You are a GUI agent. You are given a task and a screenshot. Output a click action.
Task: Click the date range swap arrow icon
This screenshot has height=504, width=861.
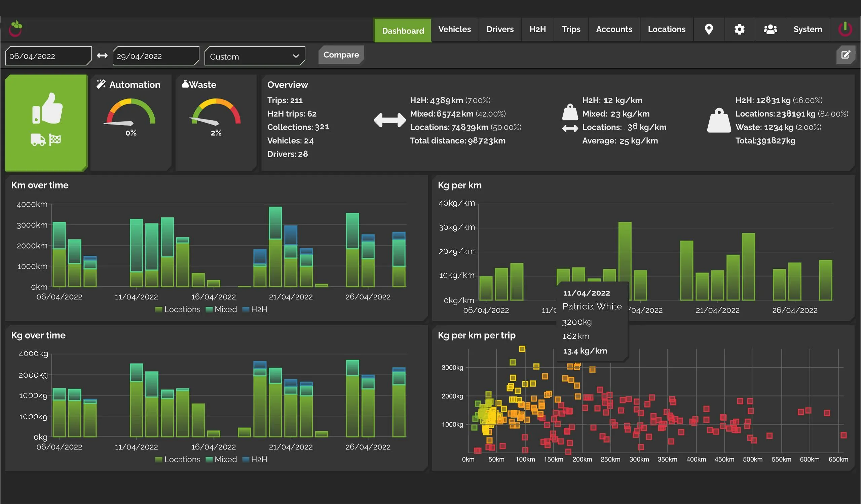(102, 56)
